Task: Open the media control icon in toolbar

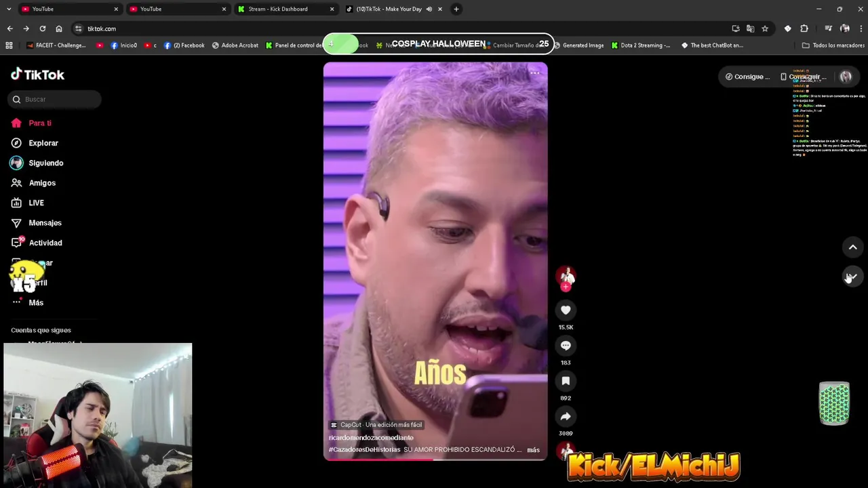Action: (x=828, y=28)
